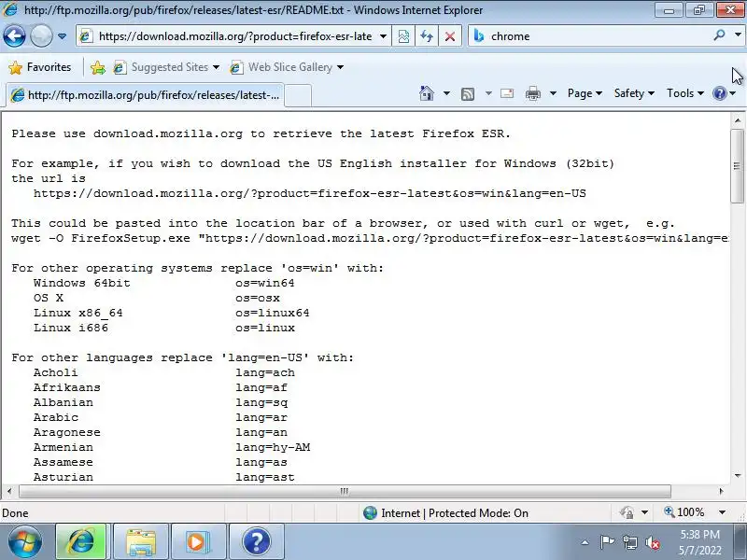
Task: Open the Windows Start menu orb
Action: [25, 542]
